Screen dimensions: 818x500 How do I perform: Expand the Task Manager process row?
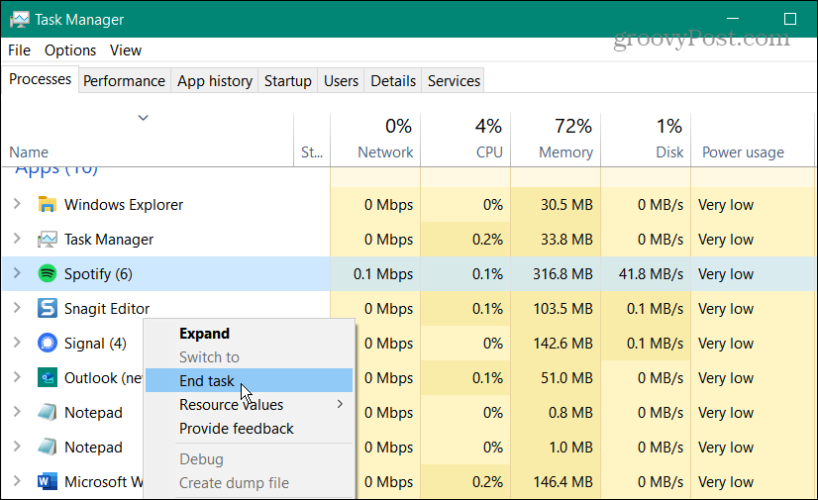pos(17,239)
